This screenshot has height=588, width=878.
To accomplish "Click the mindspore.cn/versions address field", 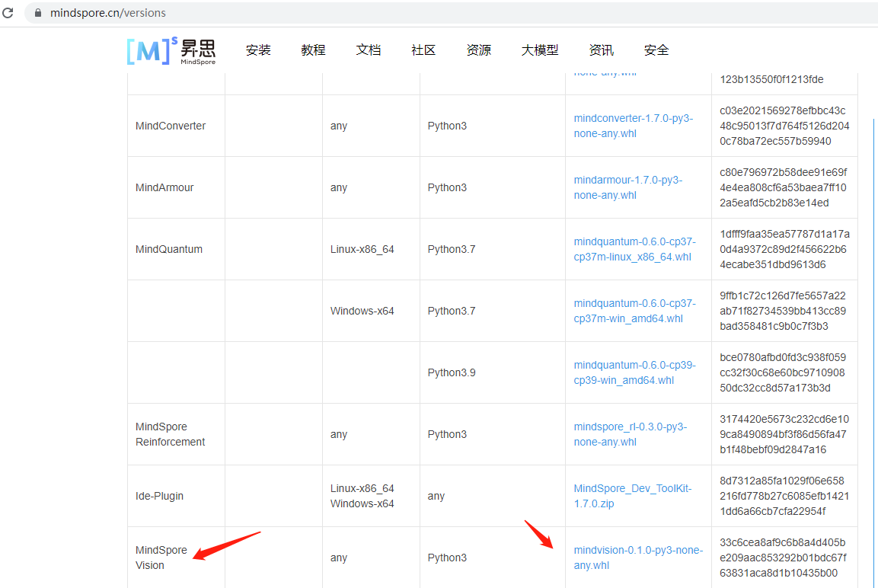I will (x=108, y=12).
